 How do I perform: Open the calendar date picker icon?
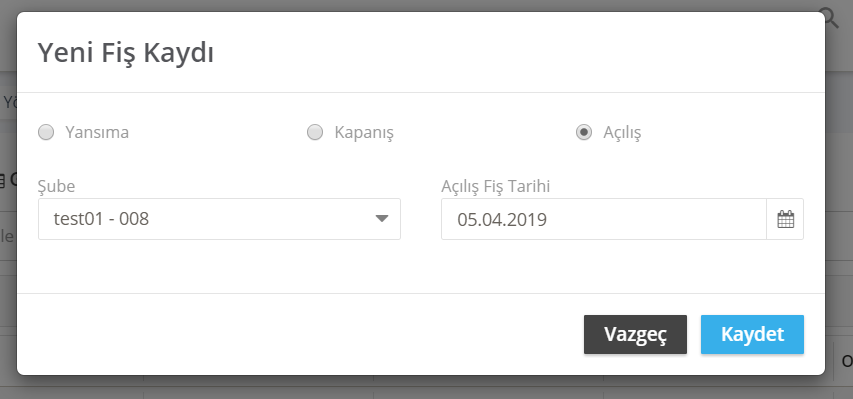pyautogui.click(x=785, y=219)
